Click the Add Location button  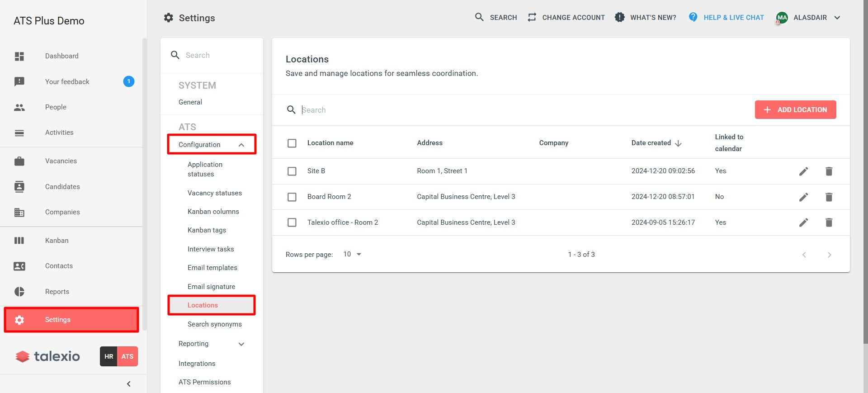pyautogui.click(x=795, y=110)
